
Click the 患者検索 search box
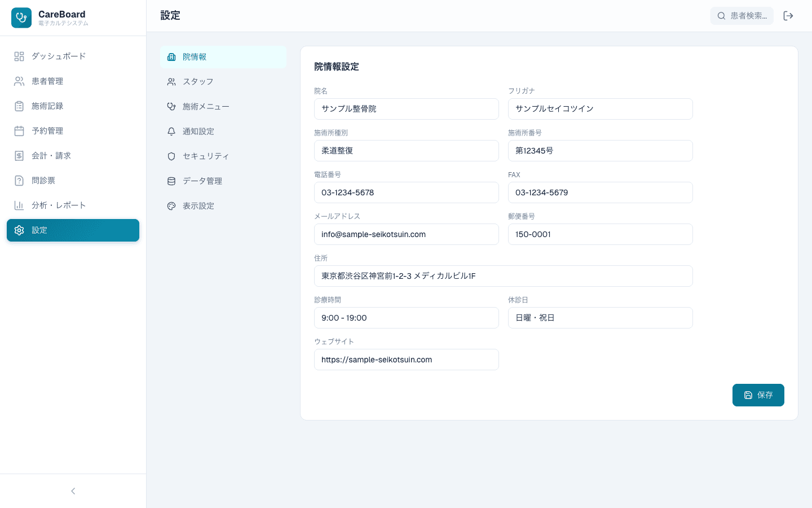pyautogui.click(x=747, y=16)
